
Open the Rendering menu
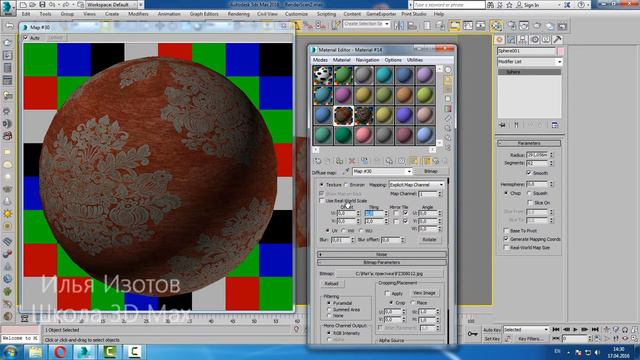coord(238,14)
